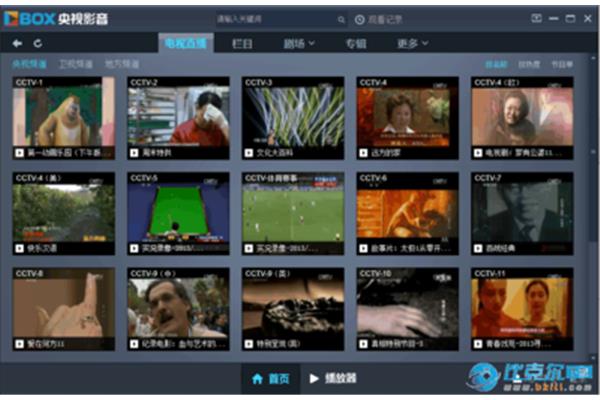Screen dimensions: 600x400
Task: Open the CCTV-10 hand thumbnail
Action: 408,309
